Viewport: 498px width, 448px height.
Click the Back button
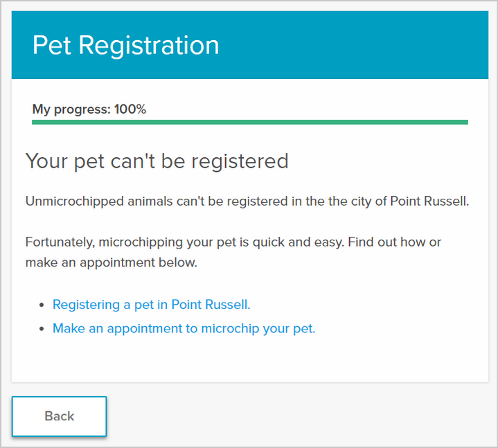[x=59, y=416]
